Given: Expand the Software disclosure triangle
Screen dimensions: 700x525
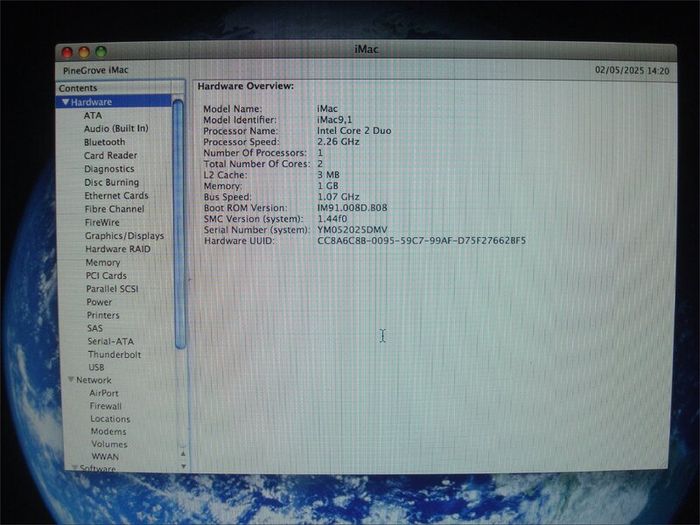Looking at the screenshot, I should (75, 467).
